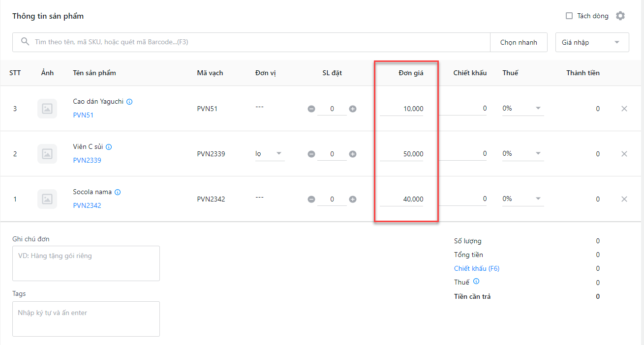This screenshot has width=644, height=345.
Task: Click the Tags input box
Action: (86, 319)
